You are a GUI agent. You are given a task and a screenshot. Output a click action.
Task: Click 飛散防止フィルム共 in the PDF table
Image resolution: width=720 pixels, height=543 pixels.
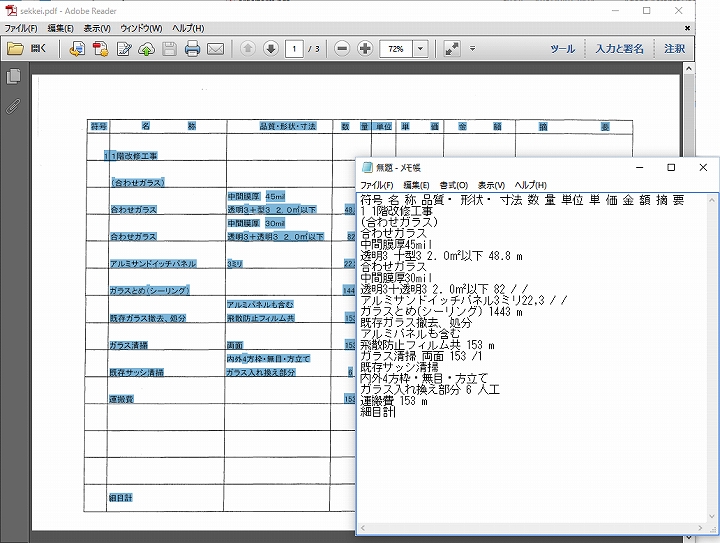click(x=261, y=318)
